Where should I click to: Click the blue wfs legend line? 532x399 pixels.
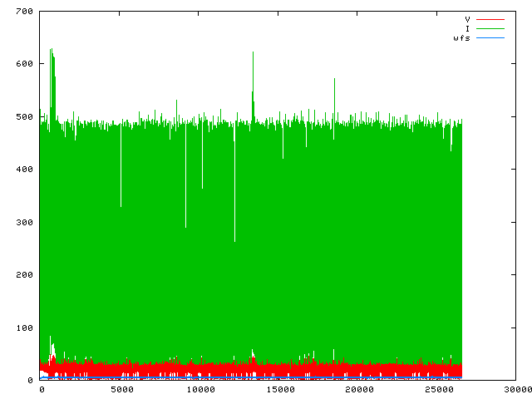click(490, 37)
